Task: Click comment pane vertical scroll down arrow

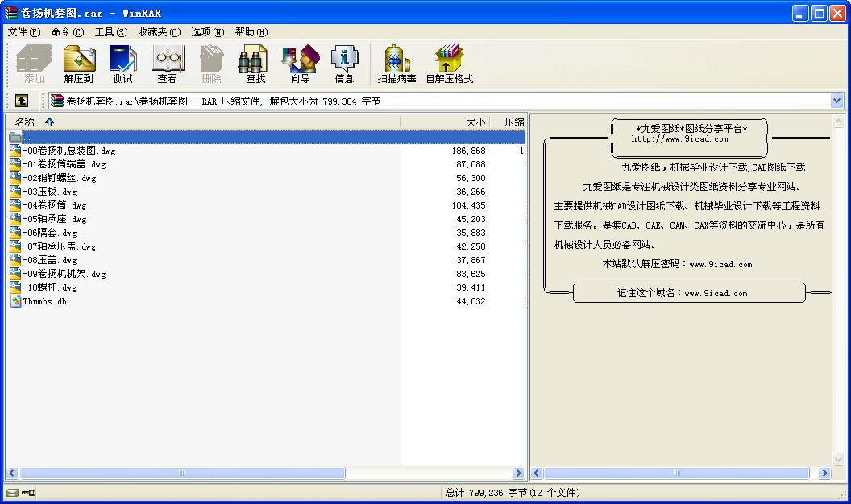Action: (839, 460)
